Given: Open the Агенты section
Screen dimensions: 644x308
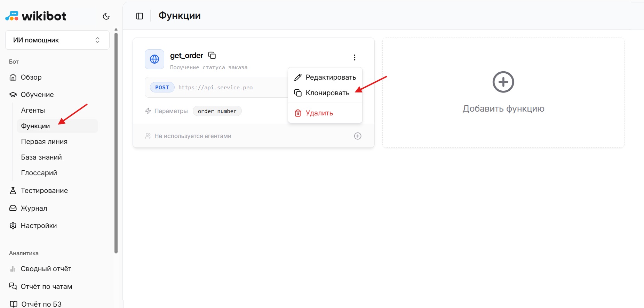Looking at the screenshot, I should [33, 110].
